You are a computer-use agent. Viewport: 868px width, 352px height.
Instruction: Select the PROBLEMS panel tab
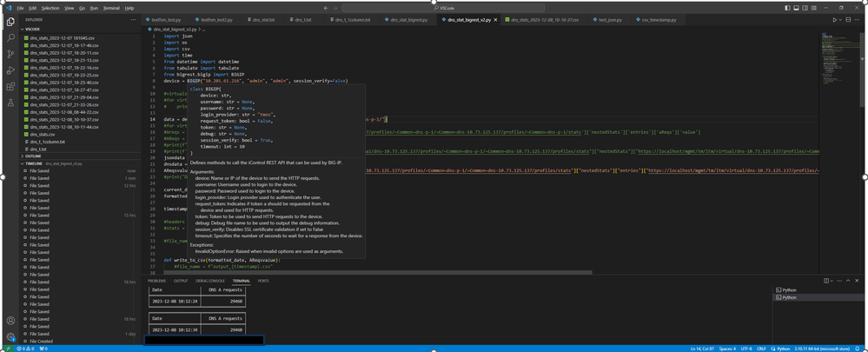(x=156, y=281)
